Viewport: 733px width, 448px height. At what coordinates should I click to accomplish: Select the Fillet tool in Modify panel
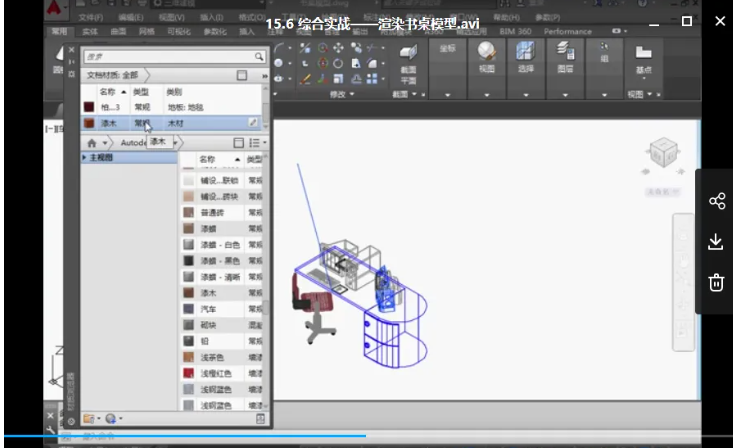[x=372, y=63]
